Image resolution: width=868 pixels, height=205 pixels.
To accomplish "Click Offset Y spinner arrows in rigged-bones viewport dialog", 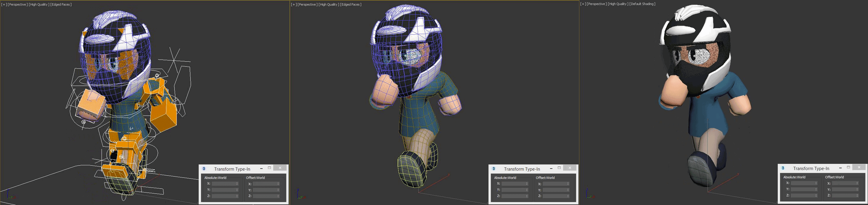I will [278, 190].
